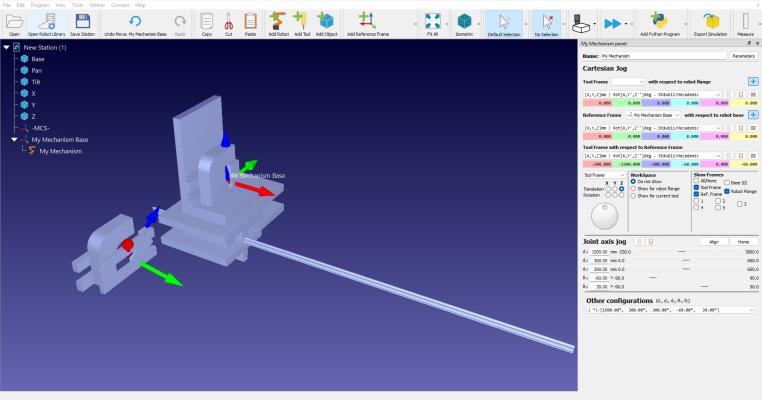
Task: Add a Reference Frame
Action: [x=368, y=24]
